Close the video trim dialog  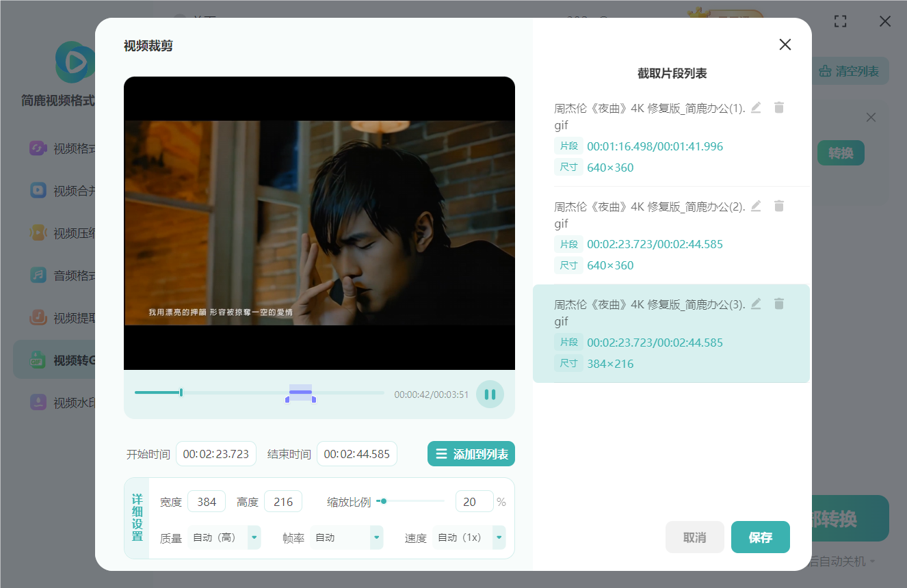785,44
